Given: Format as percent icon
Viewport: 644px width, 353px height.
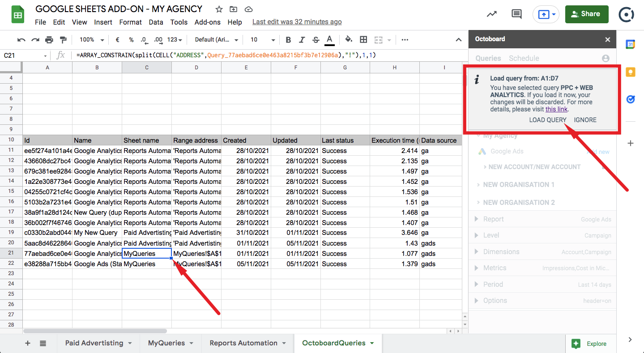Looking at the screenshot, I should pyautogui.click(x=131, y=40).
